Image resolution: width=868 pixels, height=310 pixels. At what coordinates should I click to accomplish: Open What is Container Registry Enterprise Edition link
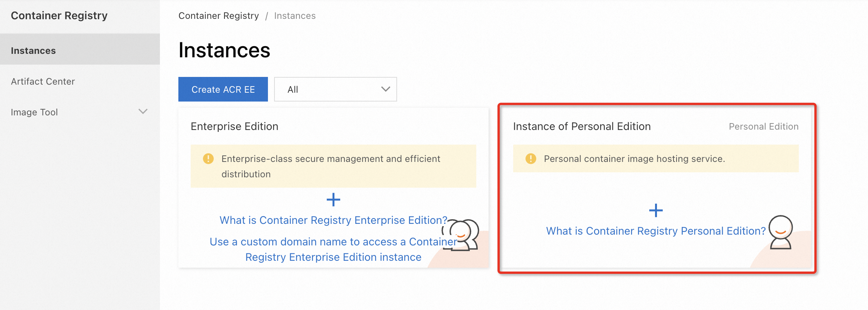[x=333, y=220]
